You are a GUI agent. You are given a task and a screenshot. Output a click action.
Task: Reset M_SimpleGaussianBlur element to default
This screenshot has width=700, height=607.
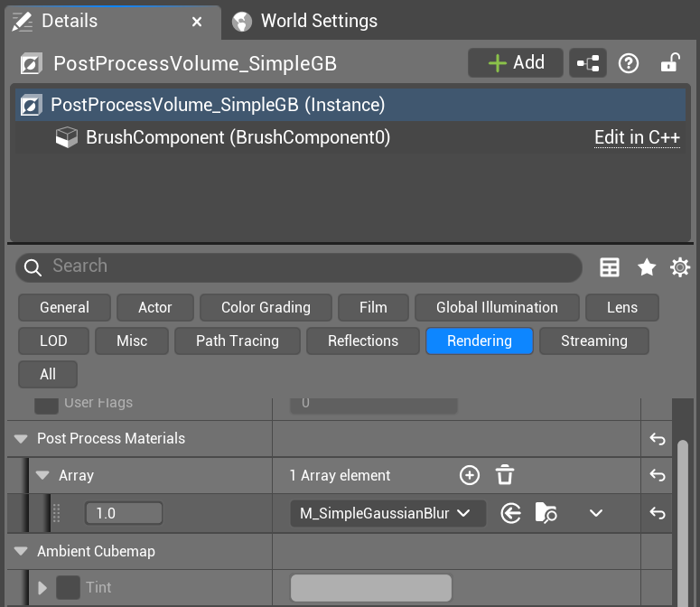pyautogui.click(x=658, y=513)
